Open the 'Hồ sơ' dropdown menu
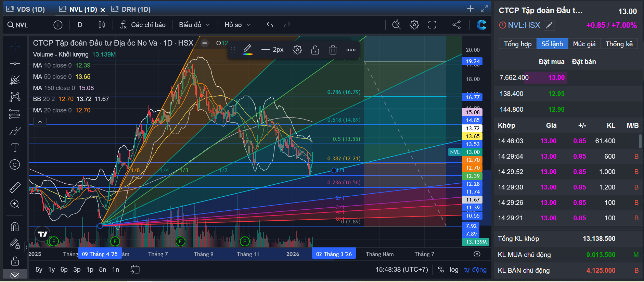Screen dimensions: 644x282 point(237,25)
